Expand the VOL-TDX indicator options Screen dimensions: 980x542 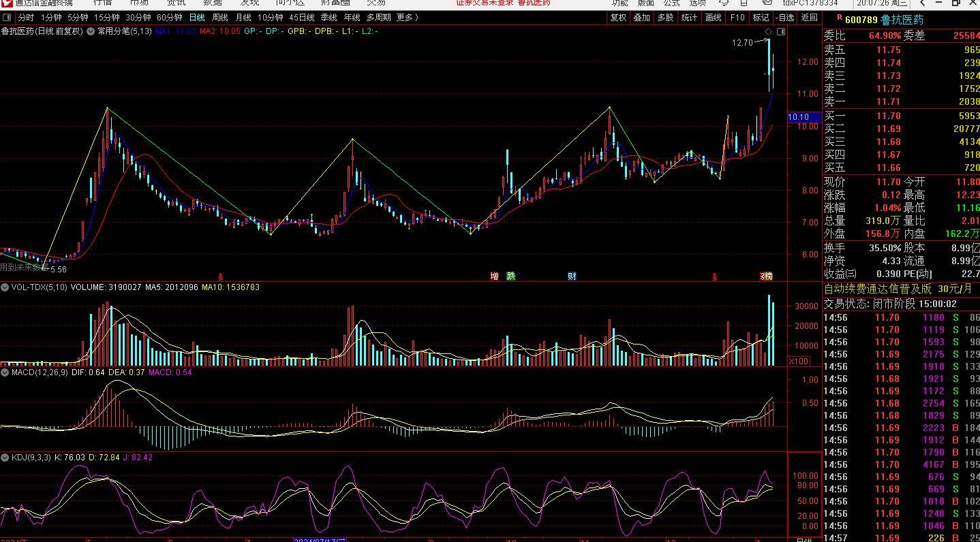pyautogui.click(x=5, y=287)
